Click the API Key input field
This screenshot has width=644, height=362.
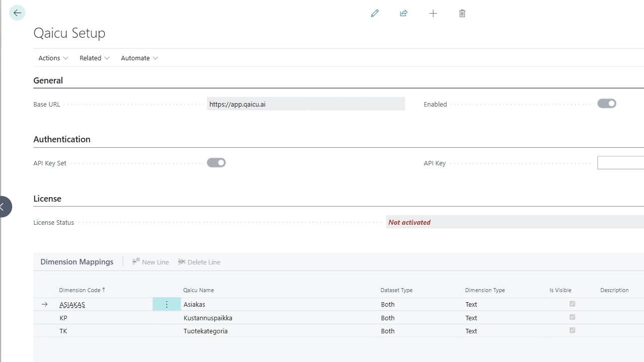621,163
